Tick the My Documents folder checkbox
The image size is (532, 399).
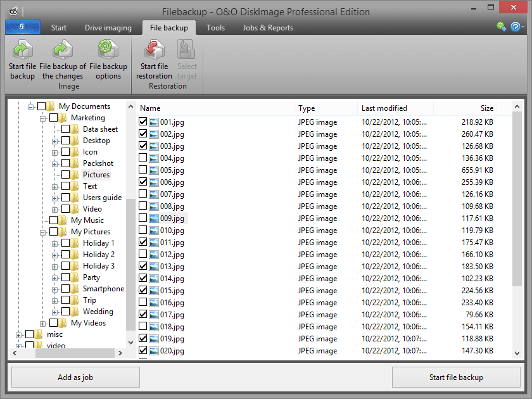(41, 106)
